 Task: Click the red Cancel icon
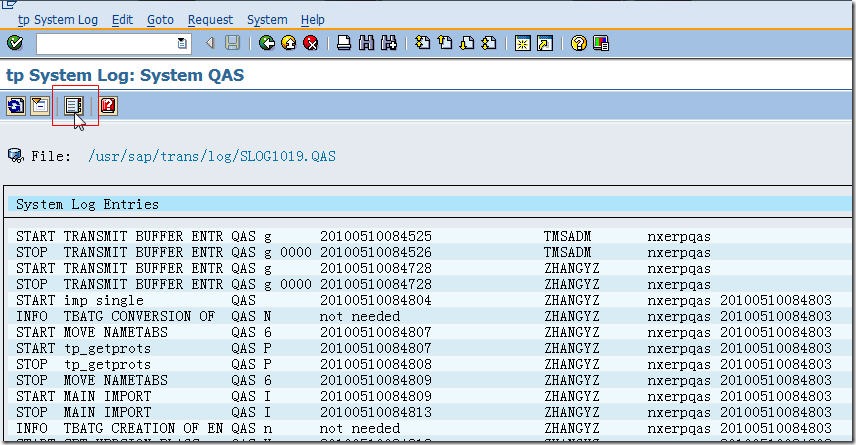(310, 43)
